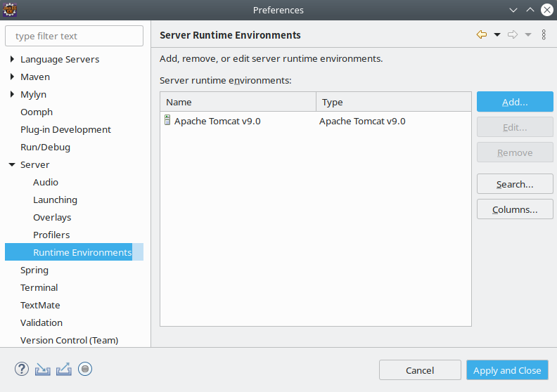
Task: Expand the Language Servers tree node
Action: coord(12,59)
